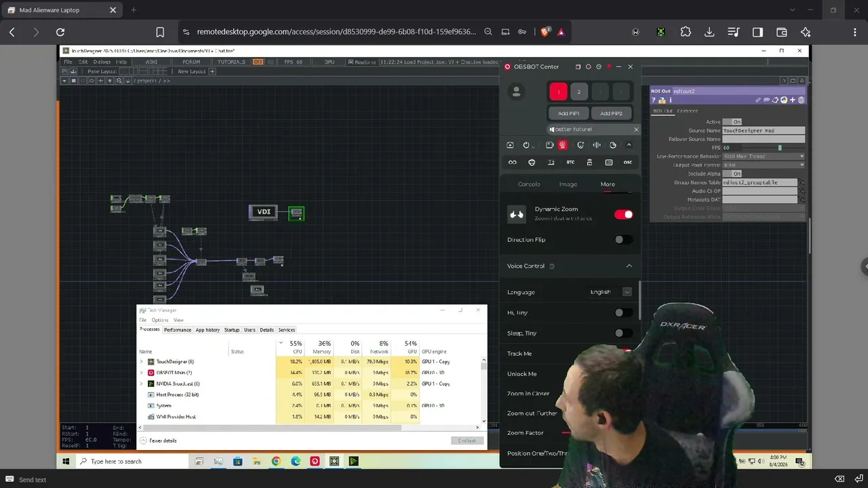Open the WIKI button in TouchDesigner
This screenshot has height=488, width=868.
[x=151, y=62]
